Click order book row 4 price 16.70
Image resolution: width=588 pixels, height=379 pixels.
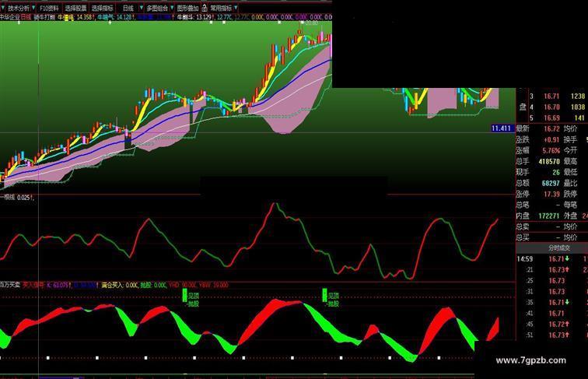[551, 107]
